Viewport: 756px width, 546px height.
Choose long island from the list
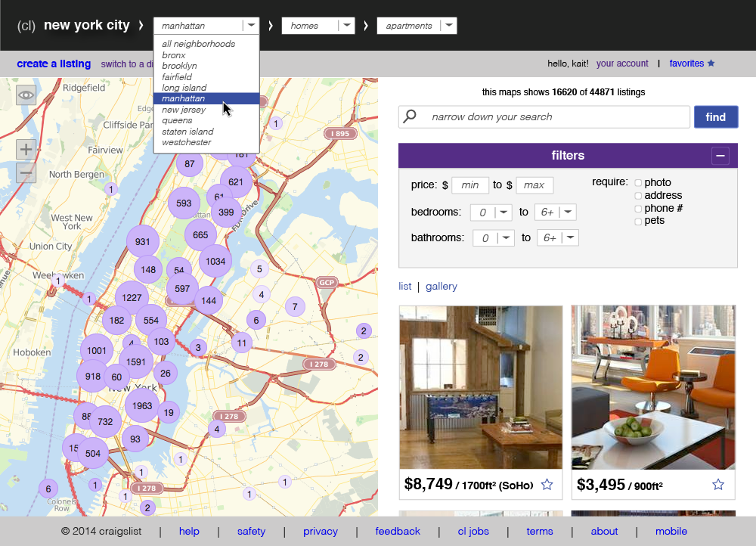click(x=184, y=88)
